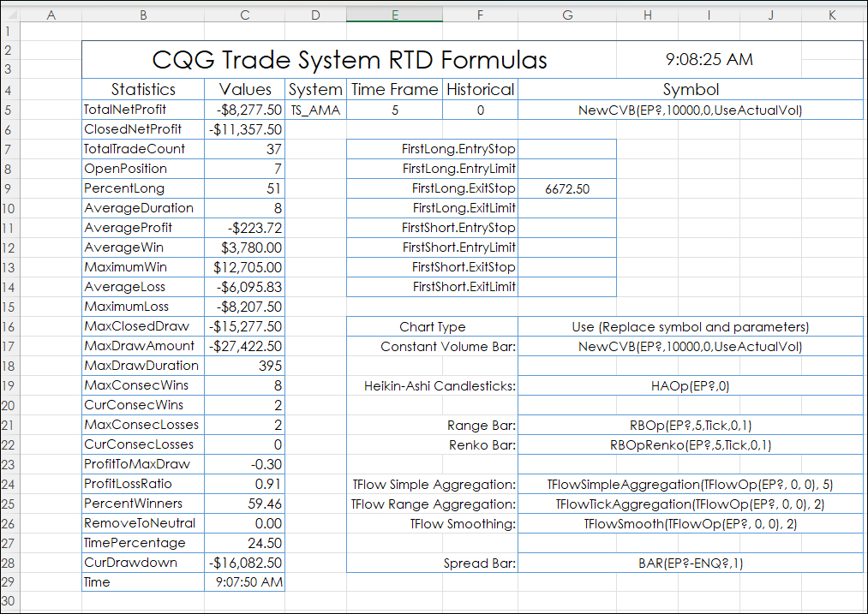868x614 pixels.
Task: Select the FirstShort.ExitStop label
Action: (x=433, y=267)
